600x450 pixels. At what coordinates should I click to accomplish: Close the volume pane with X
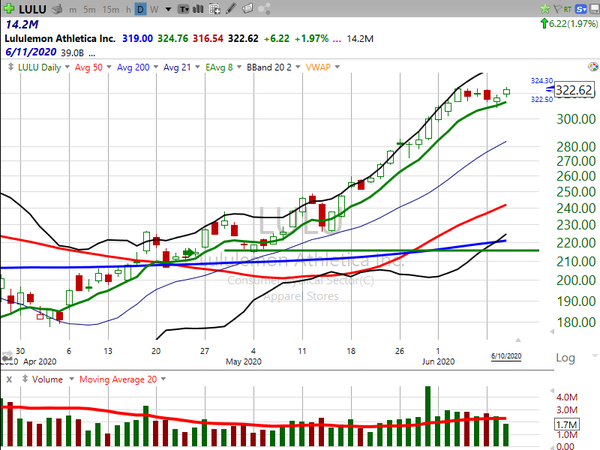coord(8,379)
